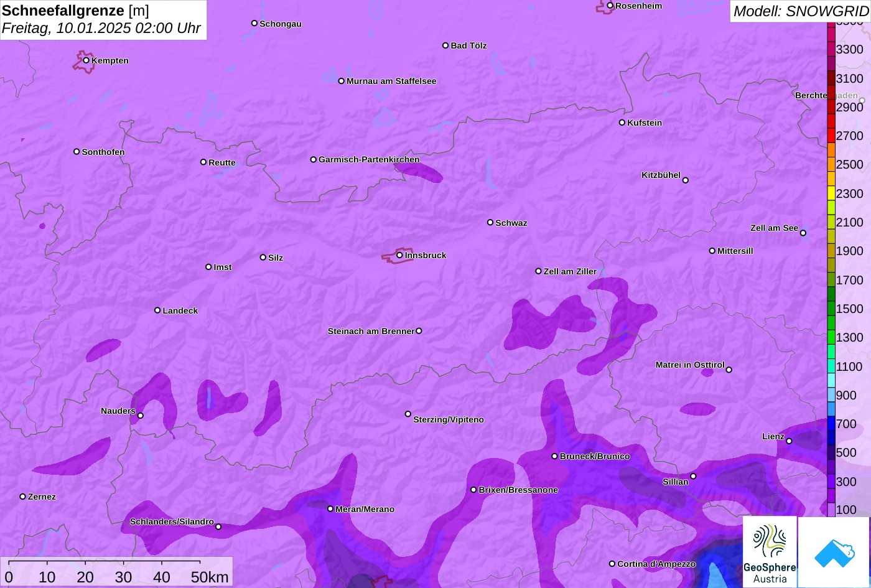
Task: Click the 1300 legend value
Action: tap(850, 338)
